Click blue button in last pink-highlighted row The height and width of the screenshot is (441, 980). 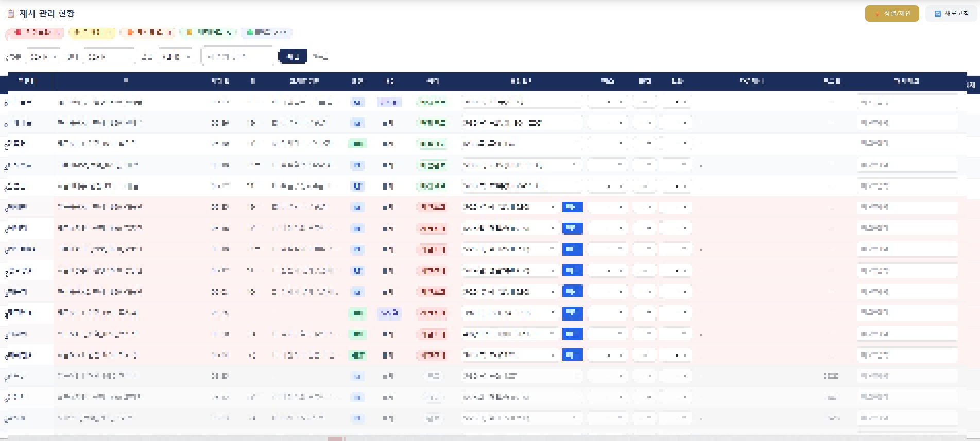pos(572,355)
